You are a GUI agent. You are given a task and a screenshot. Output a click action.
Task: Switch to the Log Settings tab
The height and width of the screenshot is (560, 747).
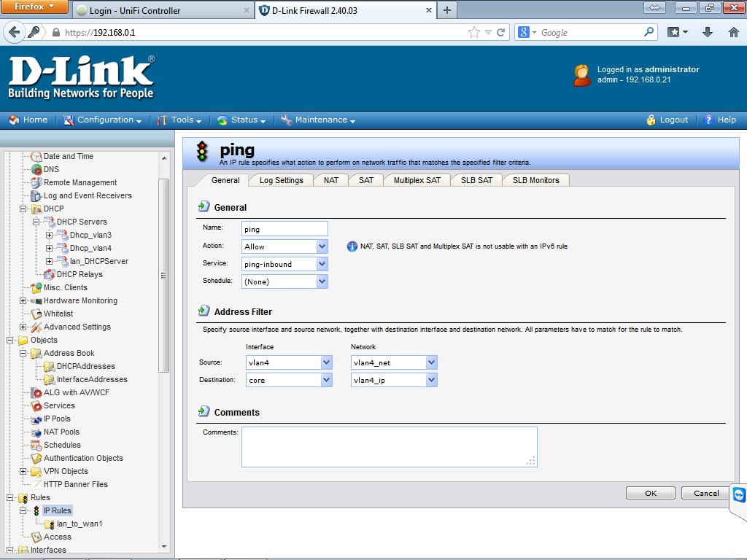281,180
